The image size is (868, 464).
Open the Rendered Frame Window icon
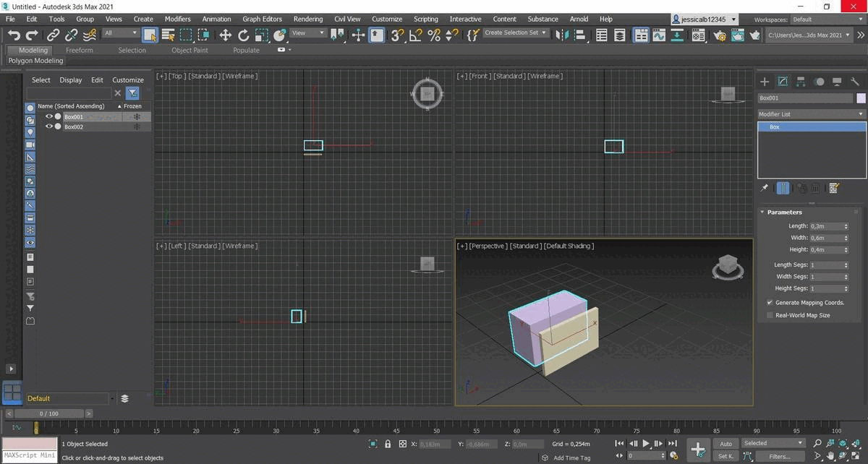pyautogui.click(x=737, y=34)
